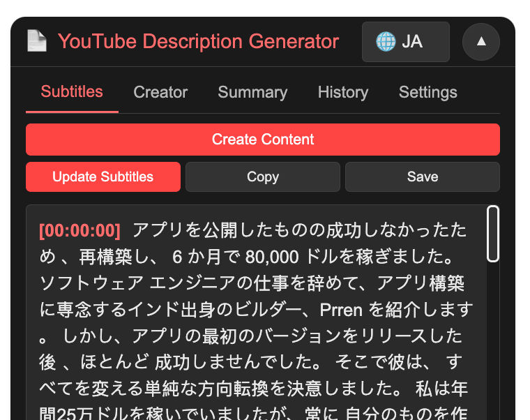Switch to the Summary tab
Image resolution: width=530 pixels, height=420 pixels.
point(252,92)
